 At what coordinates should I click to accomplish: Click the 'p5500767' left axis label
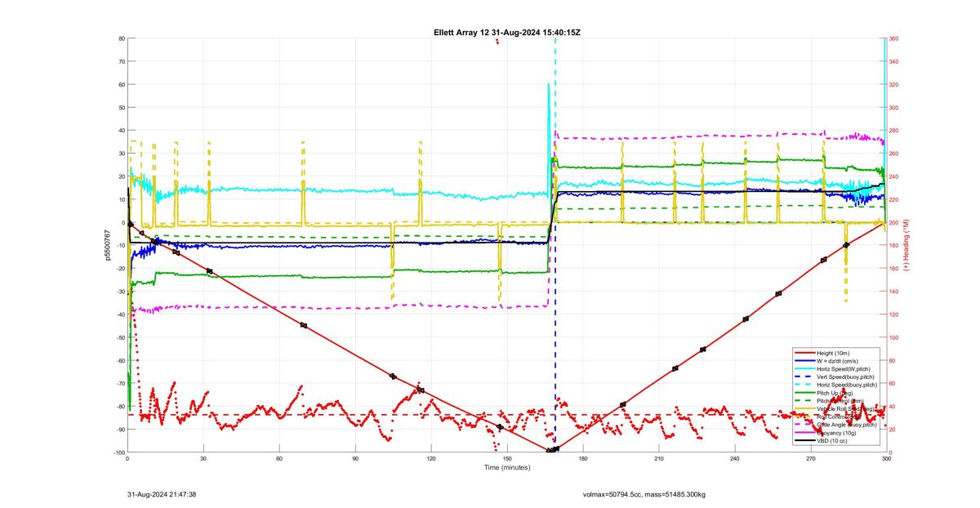point(108,245)
